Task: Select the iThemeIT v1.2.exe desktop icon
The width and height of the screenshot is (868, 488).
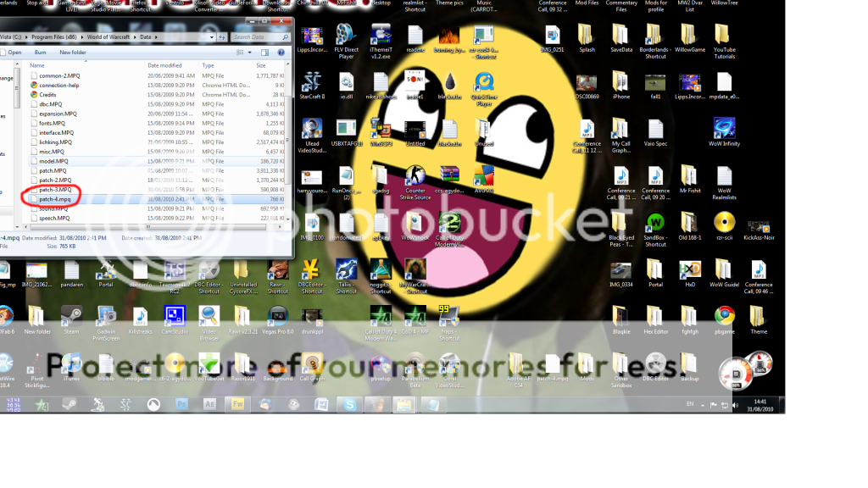Action: (381, 42)
